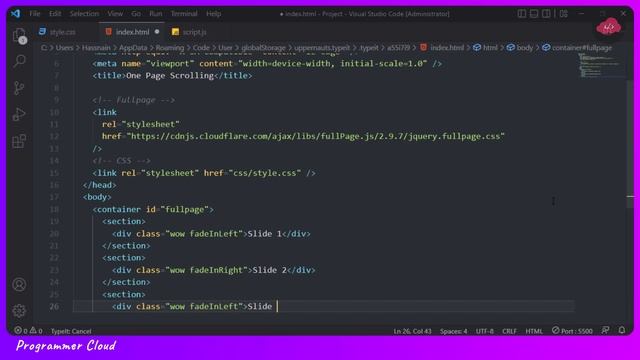Open Source Control view
The width and height of the screenshot is (640, 360).
(x=19, y=88)
